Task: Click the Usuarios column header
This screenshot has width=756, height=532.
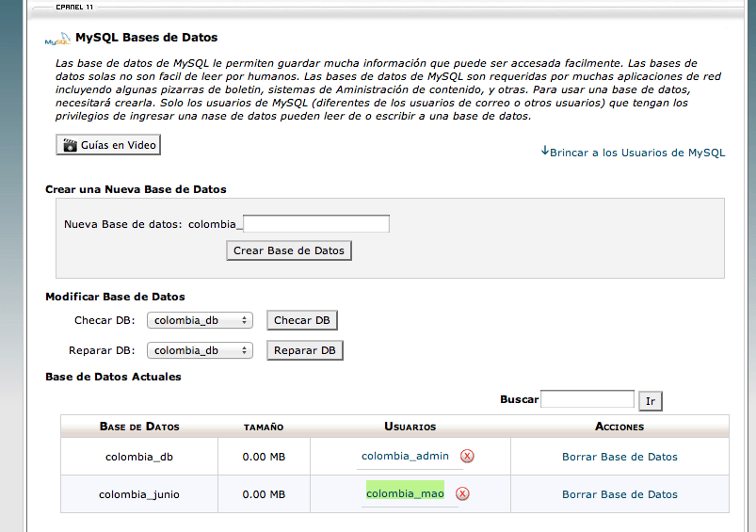Action: [410, 427]
